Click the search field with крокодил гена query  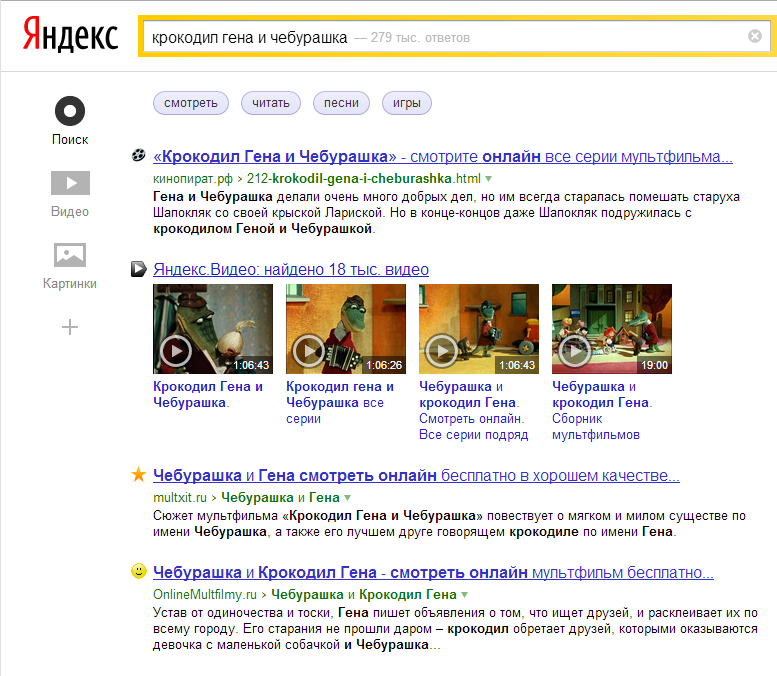[x=444, y=37]
